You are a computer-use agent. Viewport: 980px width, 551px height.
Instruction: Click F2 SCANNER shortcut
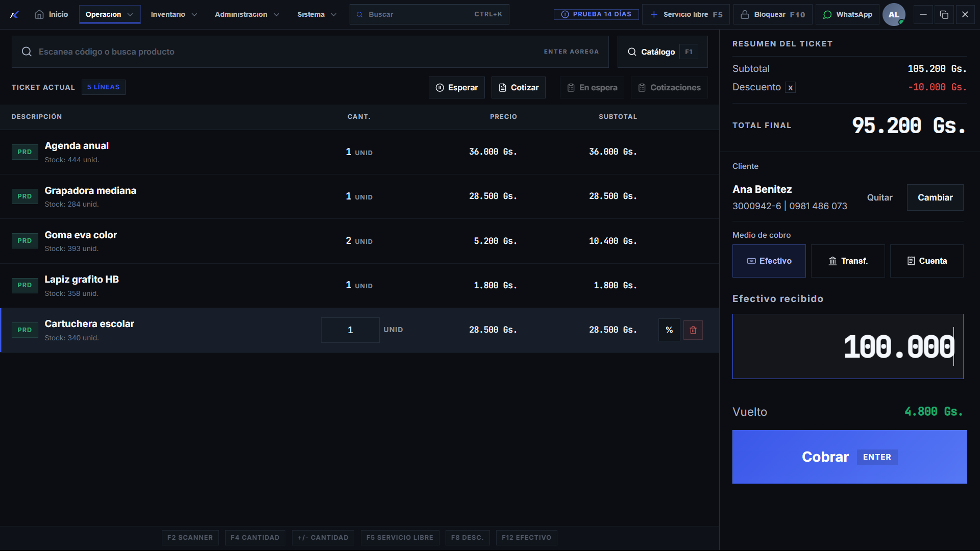(190, 538)
